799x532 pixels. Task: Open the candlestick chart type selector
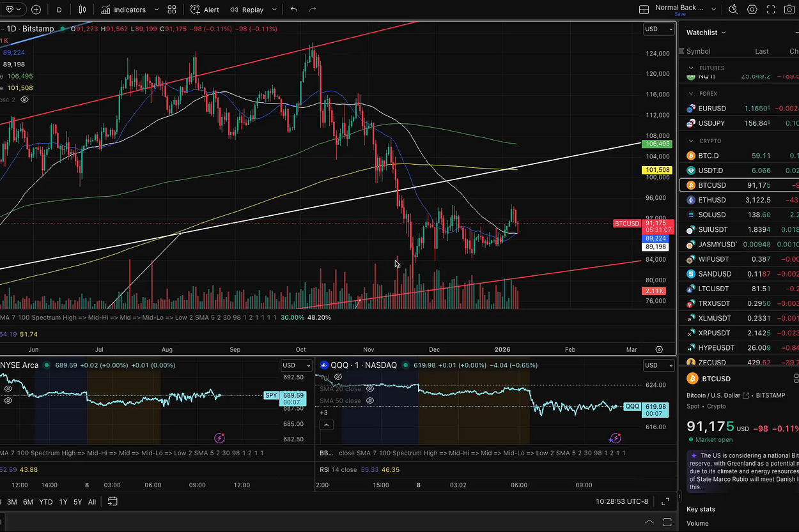pos(82,10)
